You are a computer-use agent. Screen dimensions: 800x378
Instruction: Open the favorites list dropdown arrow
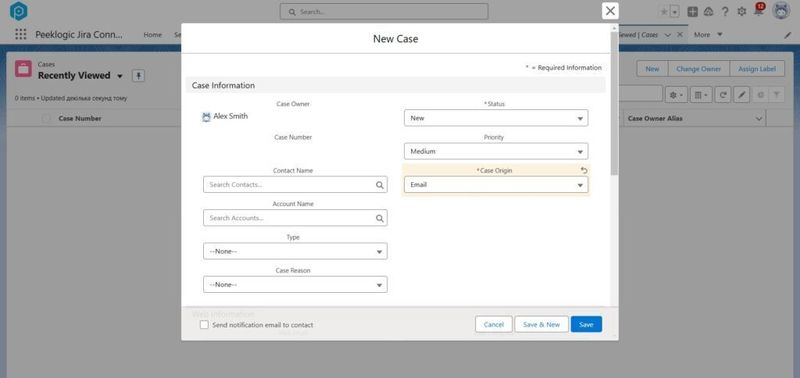pyautogui.click(x=674, y=12)
